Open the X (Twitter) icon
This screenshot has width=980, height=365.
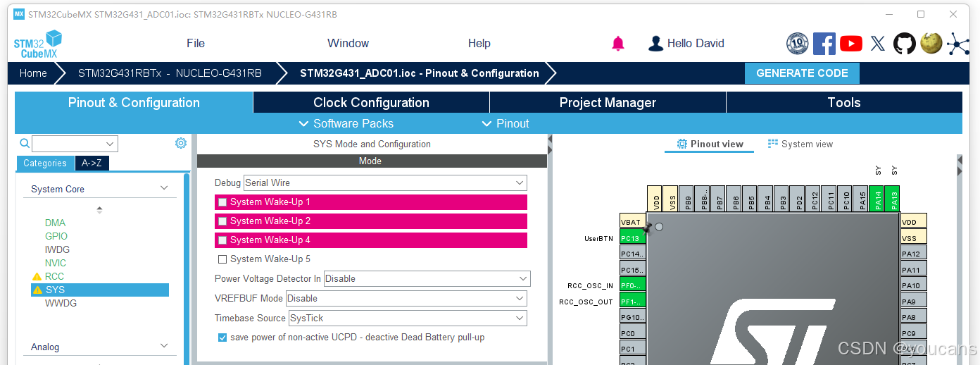pos(877,44)
